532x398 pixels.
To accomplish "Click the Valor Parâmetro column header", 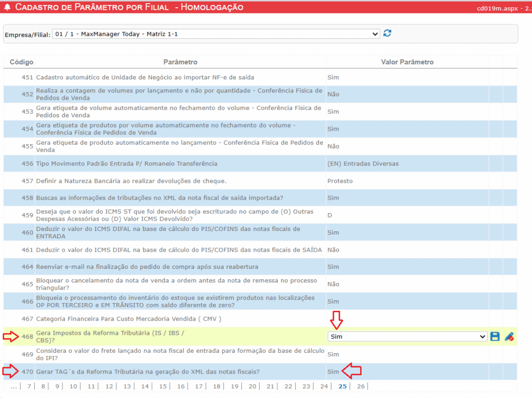I will [x=407, y=62].
